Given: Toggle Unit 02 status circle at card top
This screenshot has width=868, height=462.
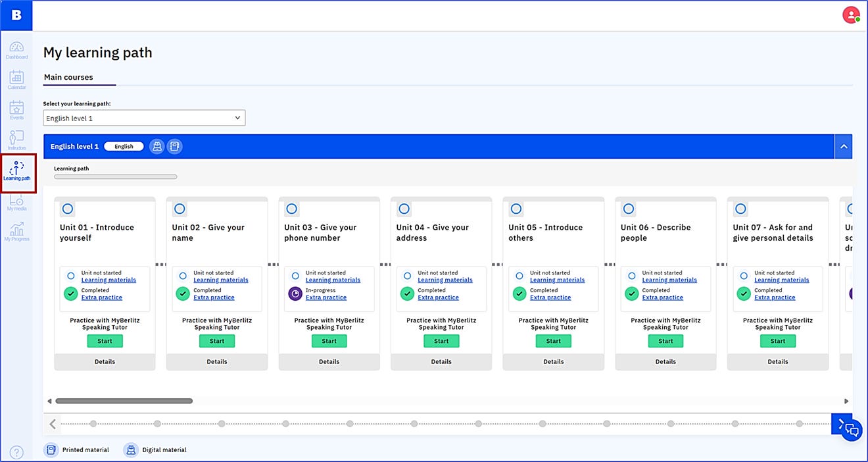Looking at the screenshot, I should pos(180,209).
